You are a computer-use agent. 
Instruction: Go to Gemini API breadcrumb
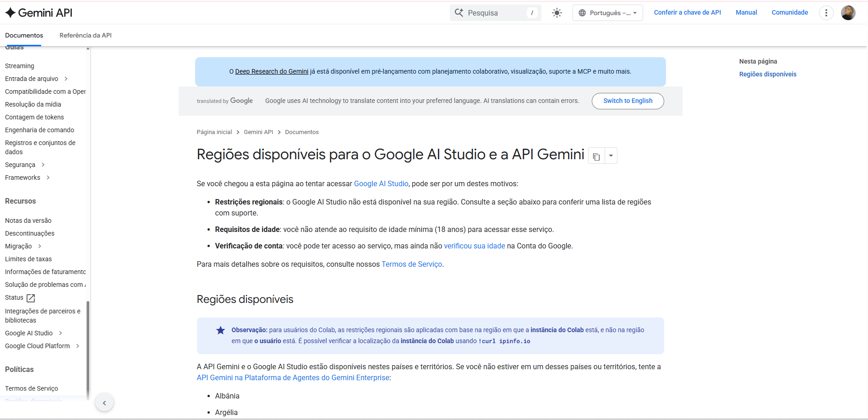pos(258,132)
